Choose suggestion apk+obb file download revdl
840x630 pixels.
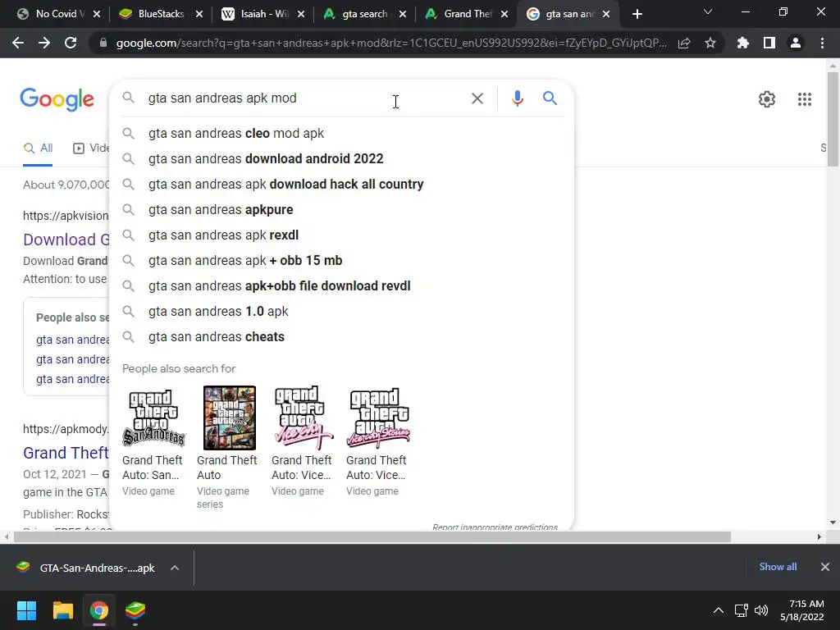click(x=341, y=286)
